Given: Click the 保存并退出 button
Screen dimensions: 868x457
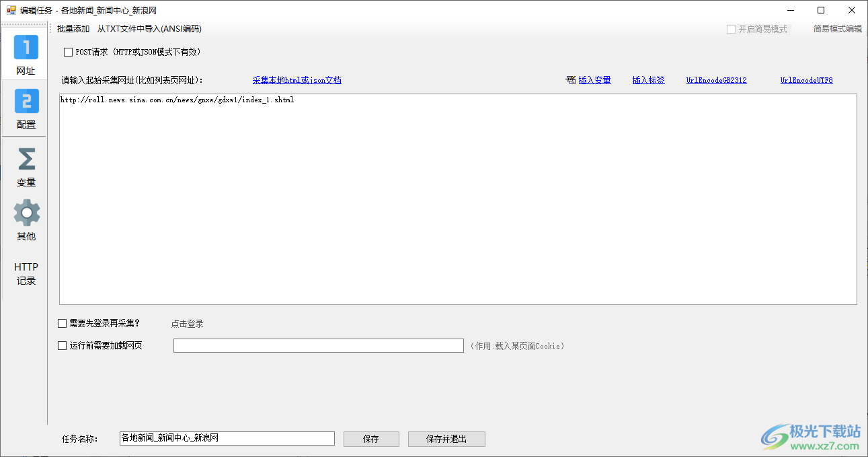Looking at the screenshot, I should point(446,439).
